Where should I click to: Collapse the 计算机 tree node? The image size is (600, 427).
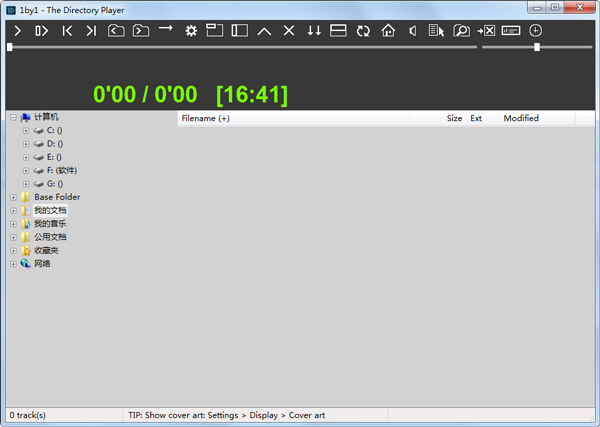tap(13, 117)
